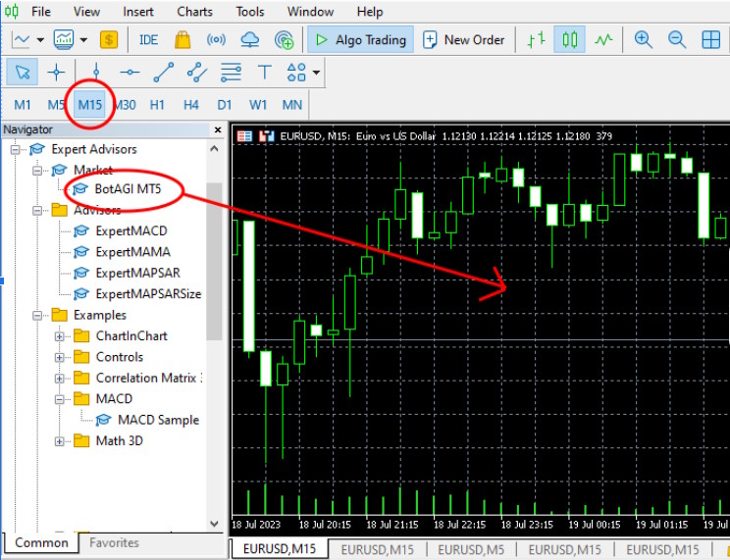Open the IDE MetaEditor button
Screen dimensions: 730x560
tap(148, 40)
